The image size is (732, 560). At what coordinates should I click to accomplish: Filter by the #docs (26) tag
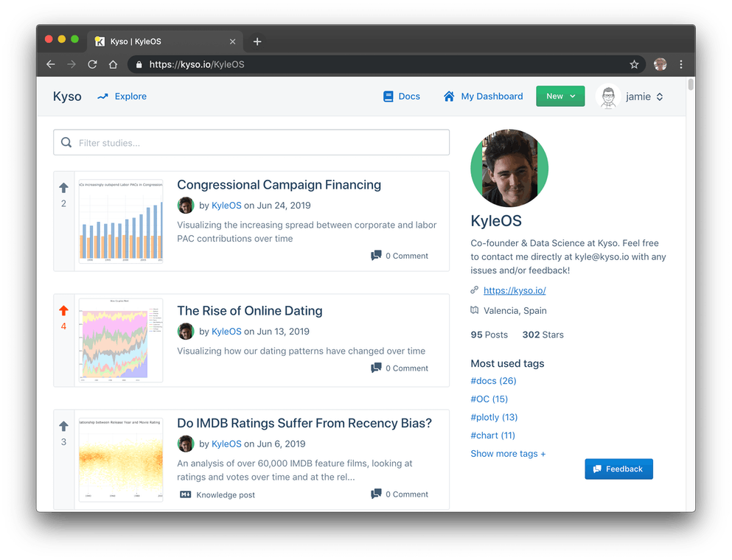(x=493, y=381)
